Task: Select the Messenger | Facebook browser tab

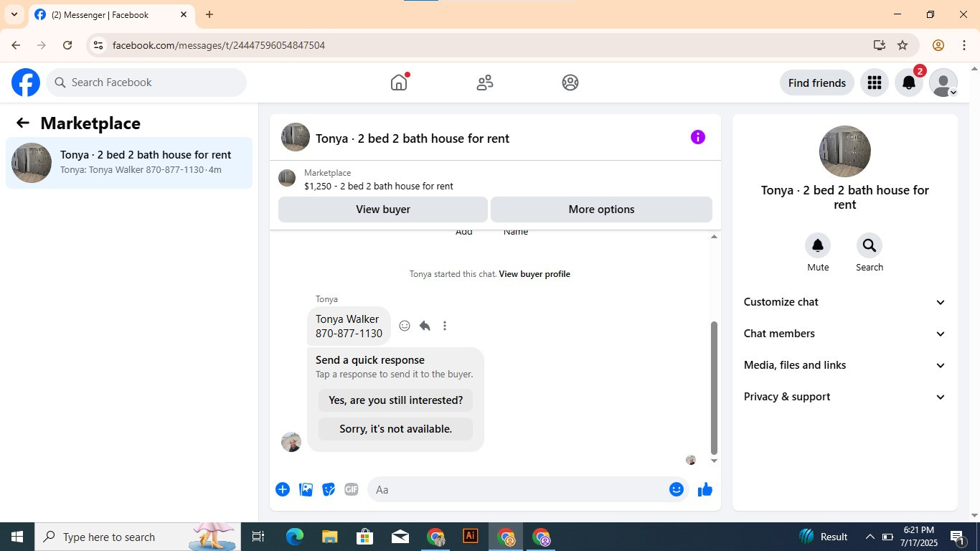Action: 111,14
